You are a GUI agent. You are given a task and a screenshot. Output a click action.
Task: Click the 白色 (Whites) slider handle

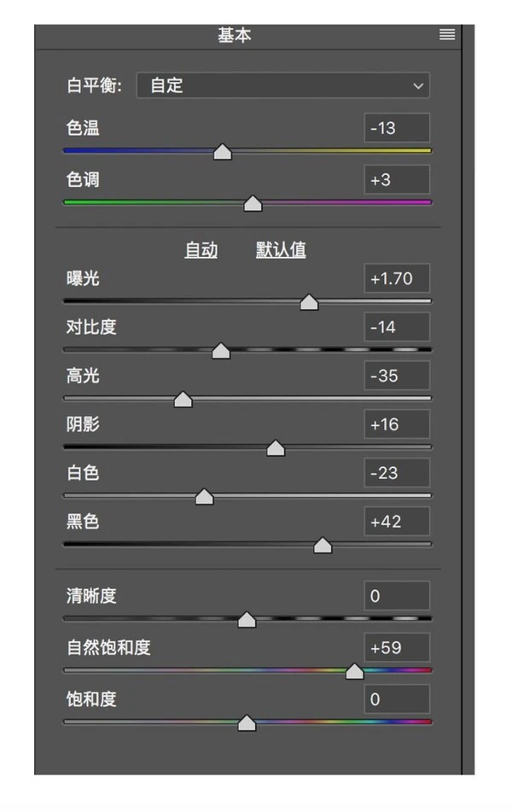point(204,496)
